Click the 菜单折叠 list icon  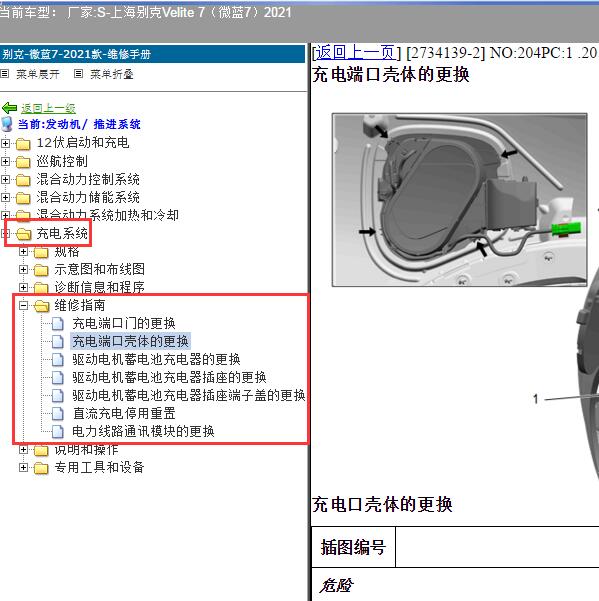(x=78, y=73)
